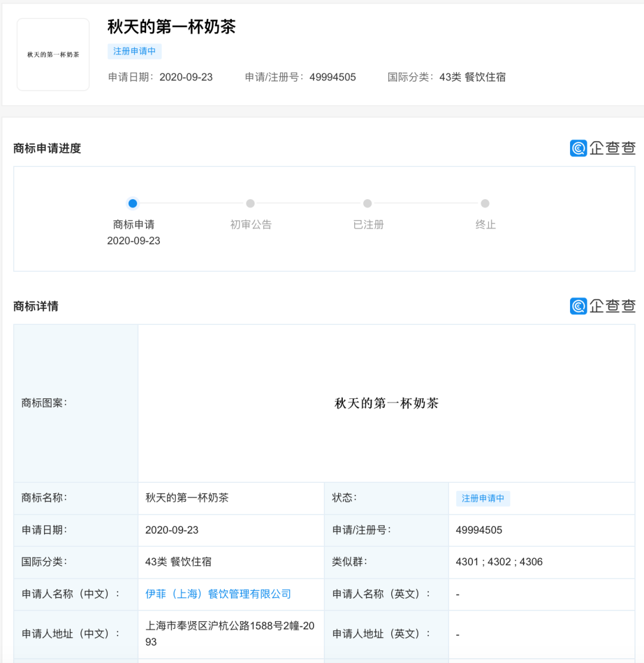Select the blue 商标申请 progress dot

click(133, 203)
